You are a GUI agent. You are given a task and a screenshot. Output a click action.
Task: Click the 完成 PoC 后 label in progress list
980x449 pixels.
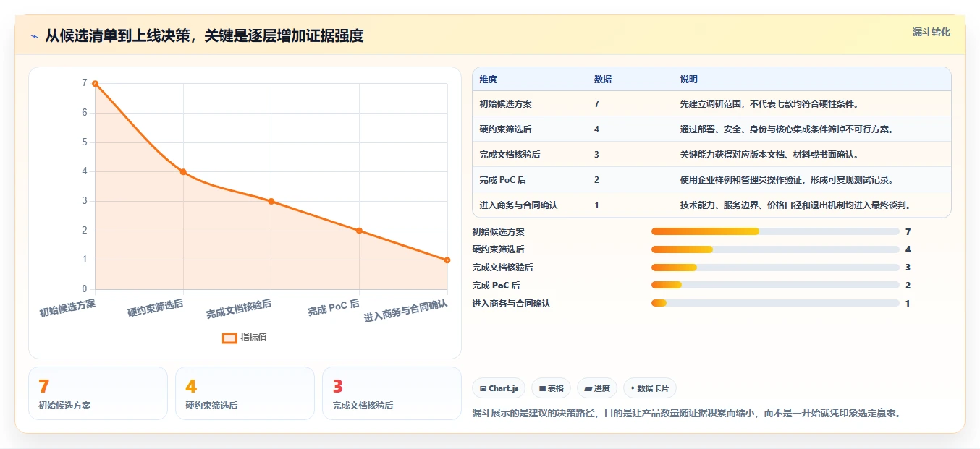coord(496,286)
